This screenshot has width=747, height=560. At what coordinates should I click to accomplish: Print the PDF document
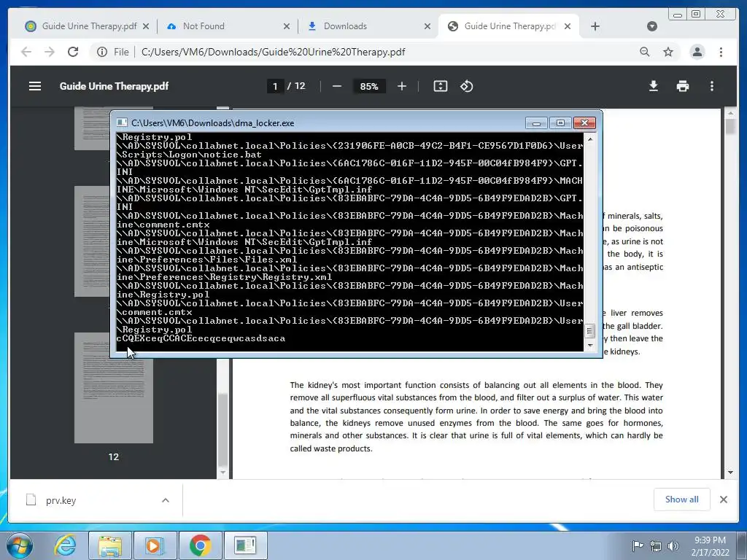click(x=683, y=86)
